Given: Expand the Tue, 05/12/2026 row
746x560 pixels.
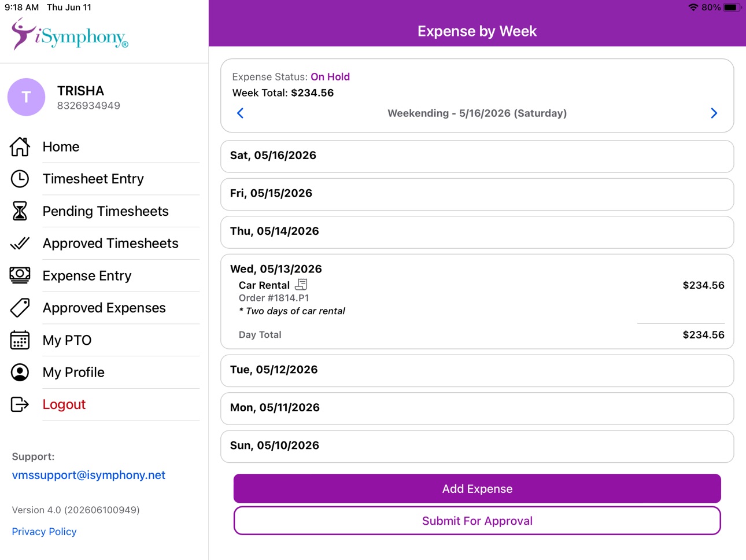Looking at the screenshot, I should coord(477,370).
